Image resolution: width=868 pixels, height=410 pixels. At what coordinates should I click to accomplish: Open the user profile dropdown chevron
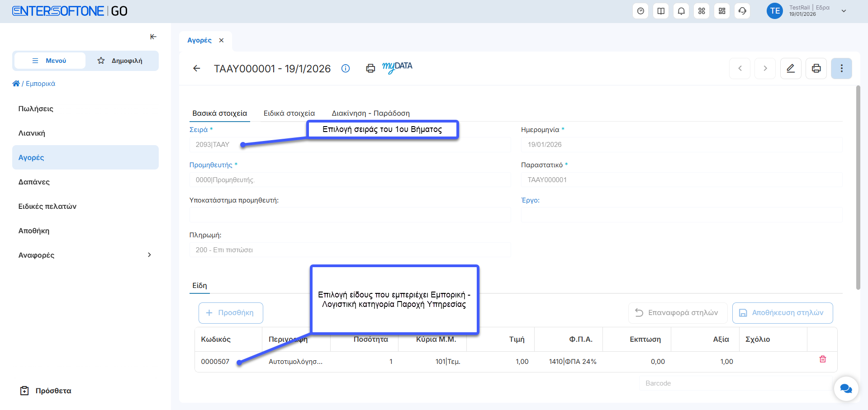tap(844, 11)
